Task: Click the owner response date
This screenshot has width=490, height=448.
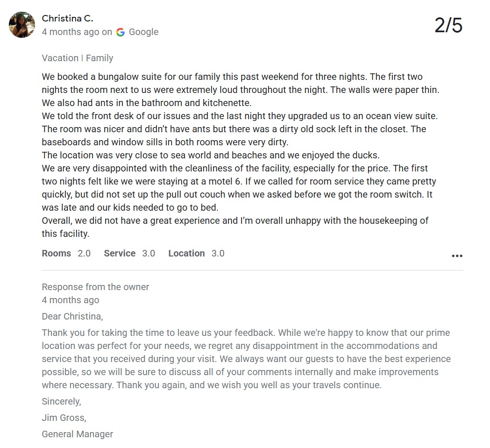Action: 71,300
